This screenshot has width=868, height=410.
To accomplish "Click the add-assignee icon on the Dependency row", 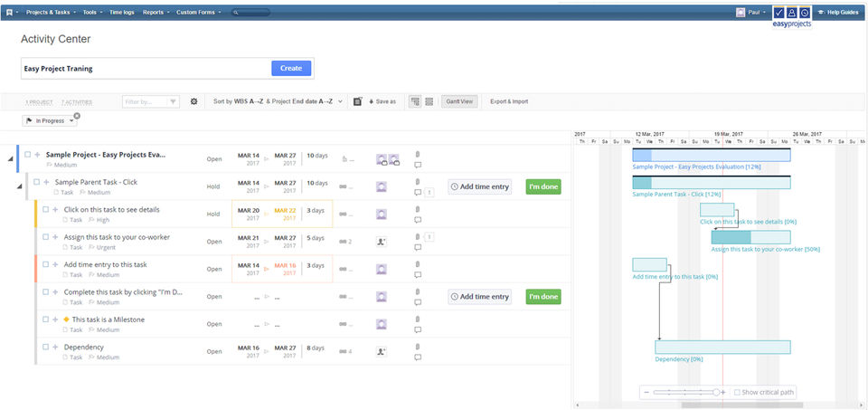I will click(381, 351).
